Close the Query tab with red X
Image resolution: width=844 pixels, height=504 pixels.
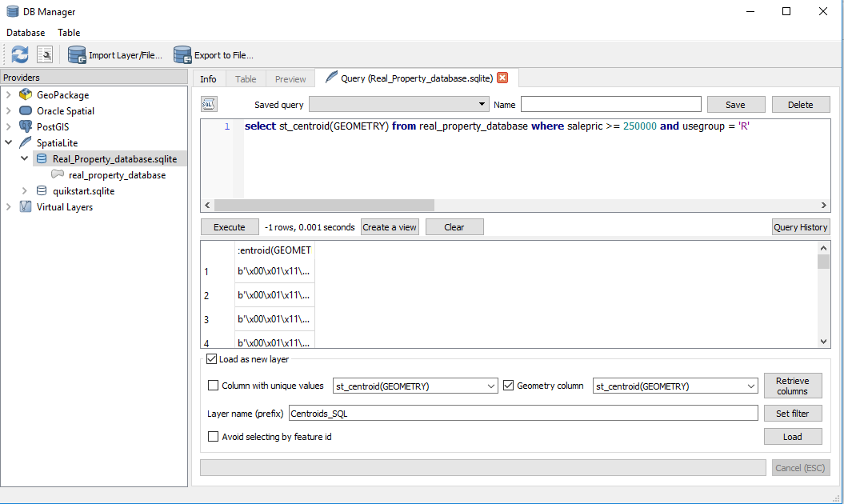point(502,78)
